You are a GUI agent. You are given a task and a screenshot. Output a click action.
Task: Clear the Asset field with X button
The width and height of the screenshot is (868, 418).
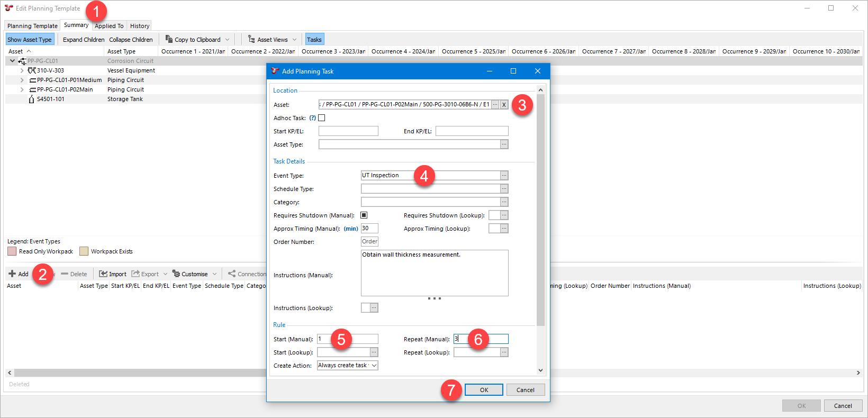504,105
